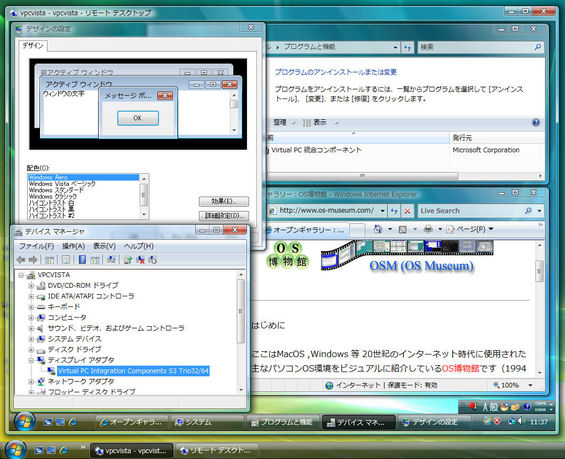This screenshot has height=459, width=565.
Task: Open ファイル(F) menu in Device Manager
Action: point(36,246)
